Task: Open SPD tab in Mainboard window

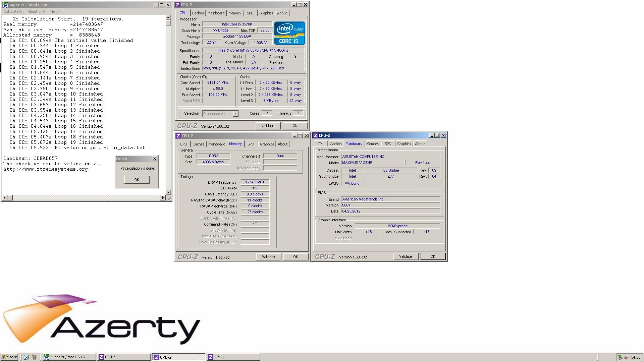Action: (x=388, y=144)
